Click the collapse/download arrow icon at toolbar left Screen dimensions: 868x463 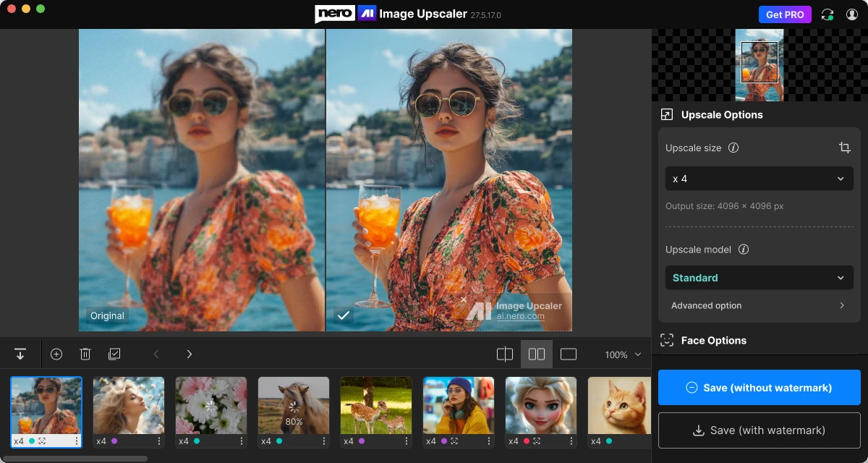tap(20, 354)
